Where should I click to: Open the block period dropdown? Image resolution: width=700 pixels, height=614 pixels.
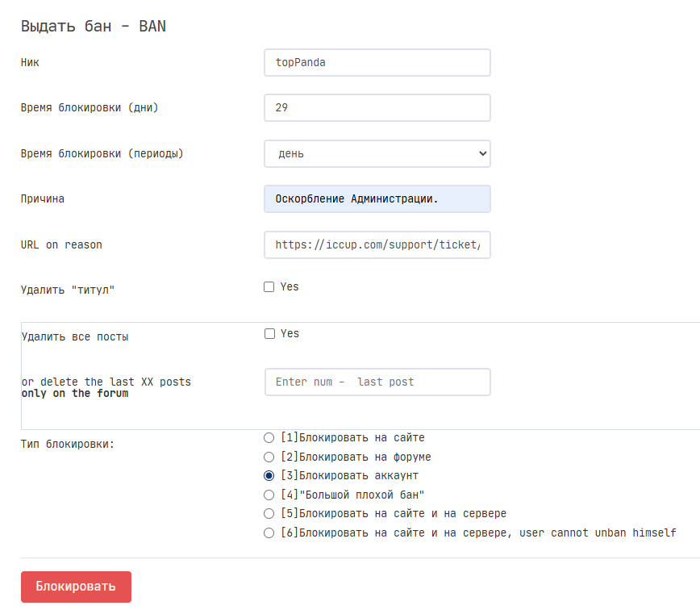click(377, 153)
